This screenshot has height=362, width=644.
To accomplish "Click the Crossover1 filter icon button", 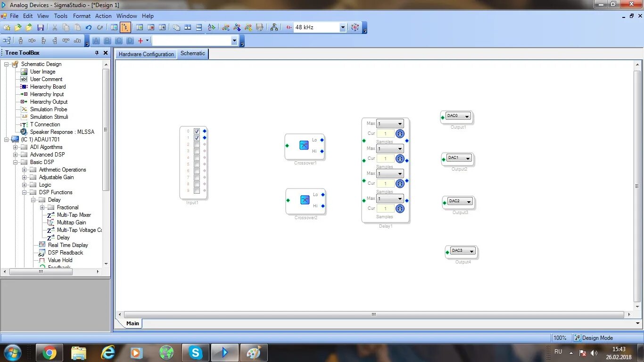I will 304,145.
